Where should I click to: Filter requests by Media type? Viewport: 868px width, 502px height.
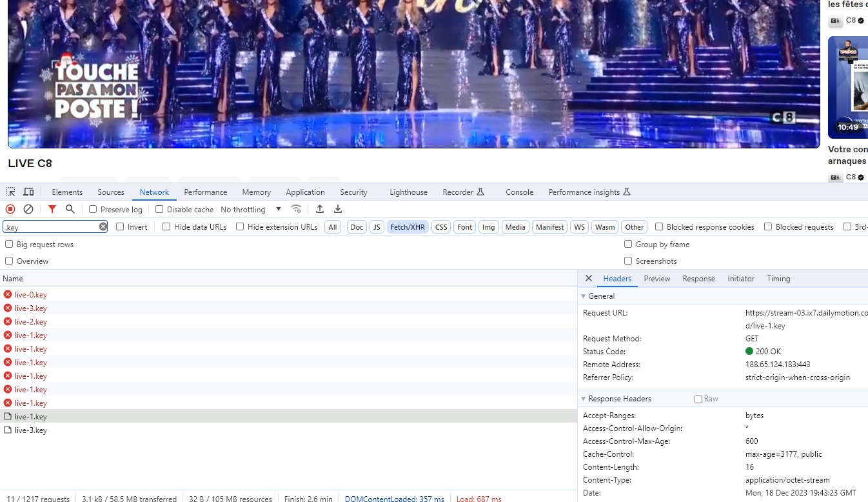coord(515,226)
